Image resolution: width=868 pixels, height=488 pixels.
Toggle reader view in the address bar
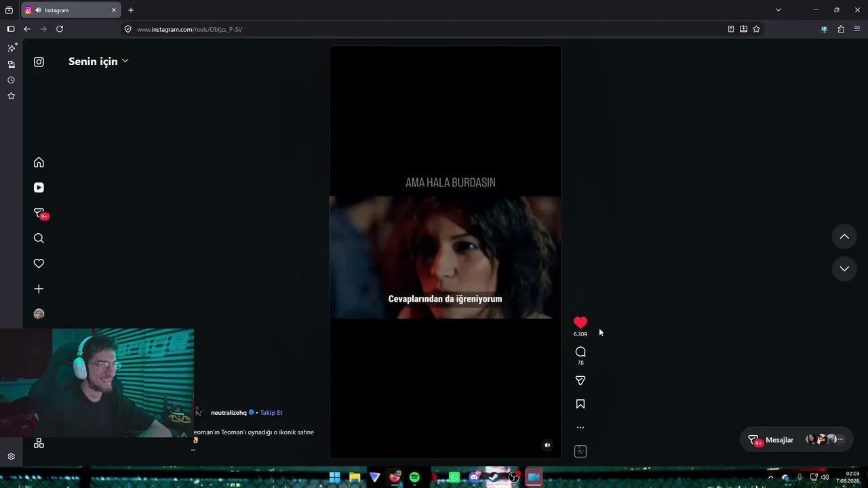point(731,29)
